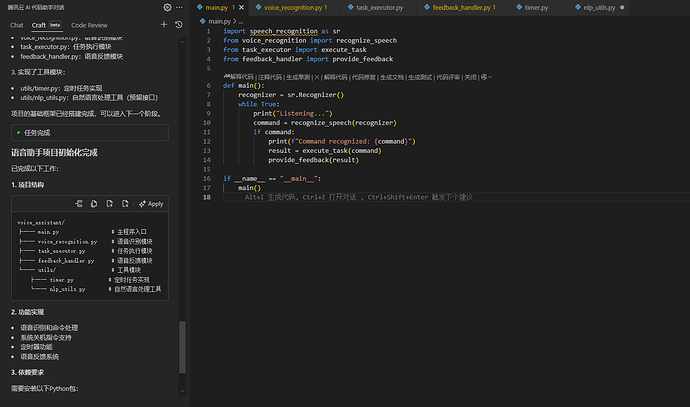The height and width of the screenshot is (407, 690).
Task: Click 'result = execute_task(command)' line
Action: pyautogui.click(x=325, y=150)
